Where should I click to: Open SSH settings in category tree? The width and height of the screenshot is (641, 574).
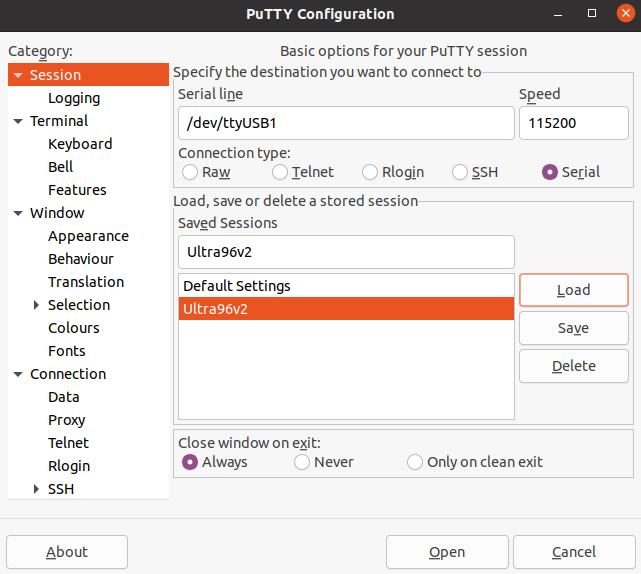(61, 489)
